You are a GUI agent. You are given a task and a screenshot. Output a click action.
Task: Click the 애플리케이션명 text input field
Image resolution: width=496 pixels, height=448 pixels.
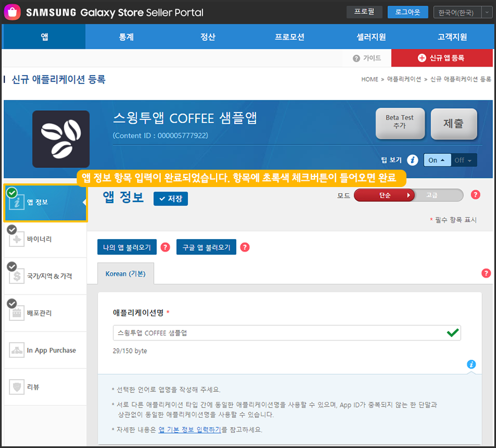[280, 333]
